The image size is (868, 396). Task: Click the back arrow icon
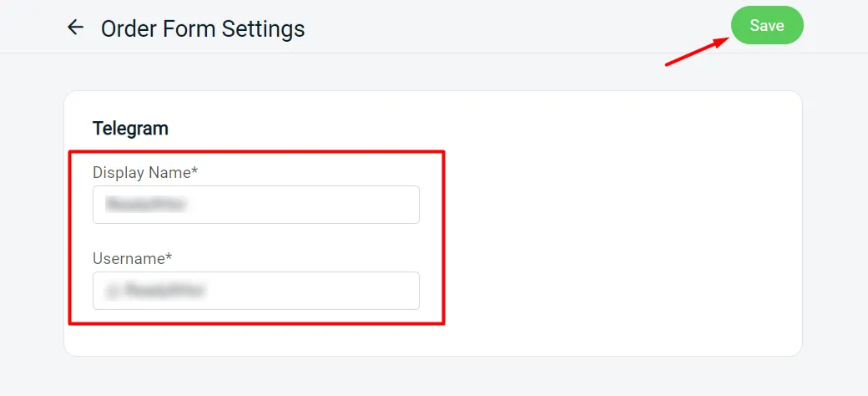pos(76,28)
